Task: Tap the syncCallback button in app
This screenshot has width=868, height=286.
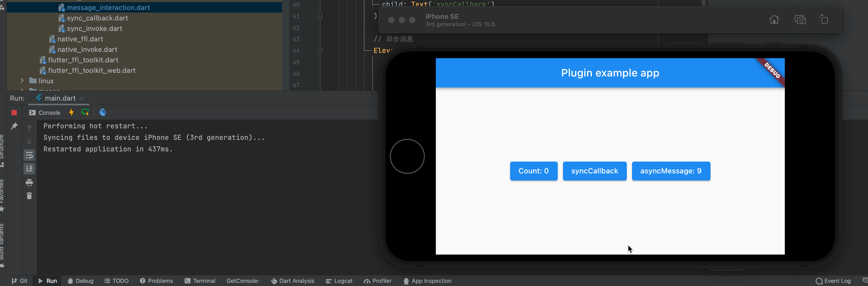Action: tap(595, 171)
